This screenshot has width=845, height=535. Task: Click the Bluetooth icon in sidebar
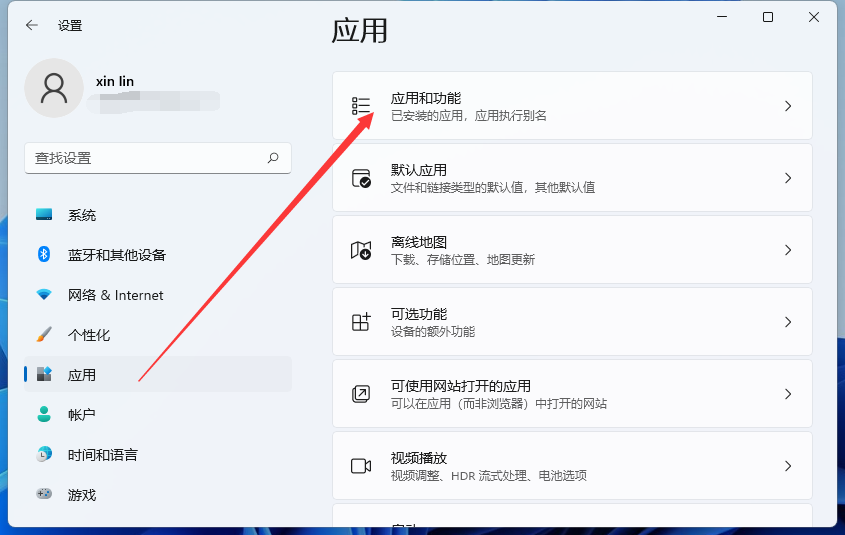(x=44, y=255)
